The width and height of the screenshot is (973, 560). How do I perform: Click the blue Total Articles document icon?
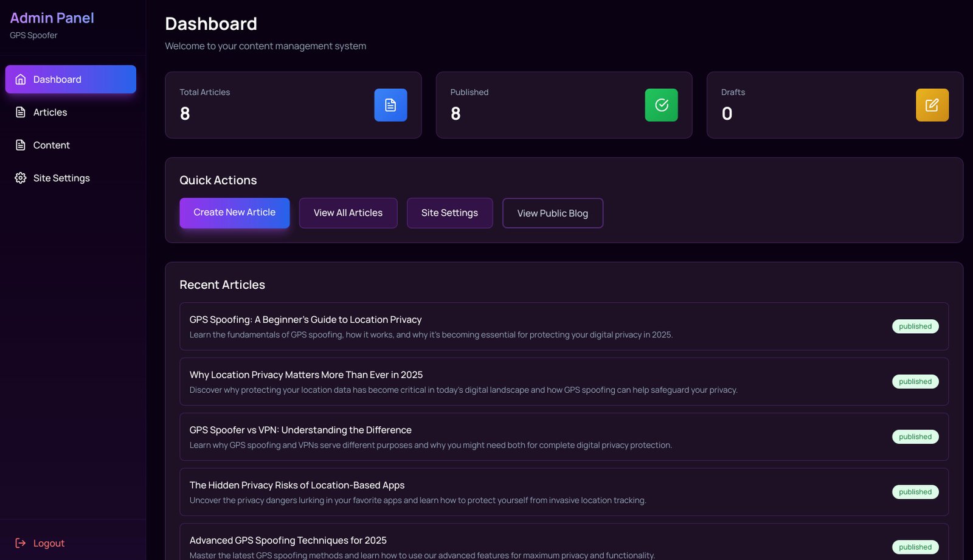(390, 105)
